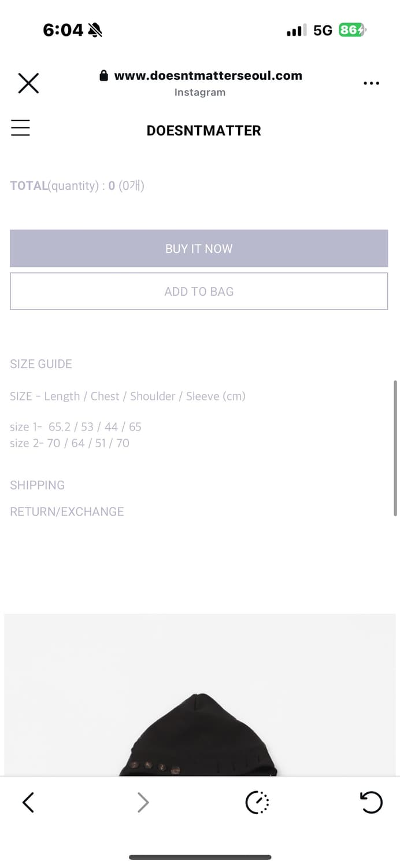Tap the muted bell icon by the time
Image resolution: width=400 pixels, height=868 pixels.
pos(95,30)
